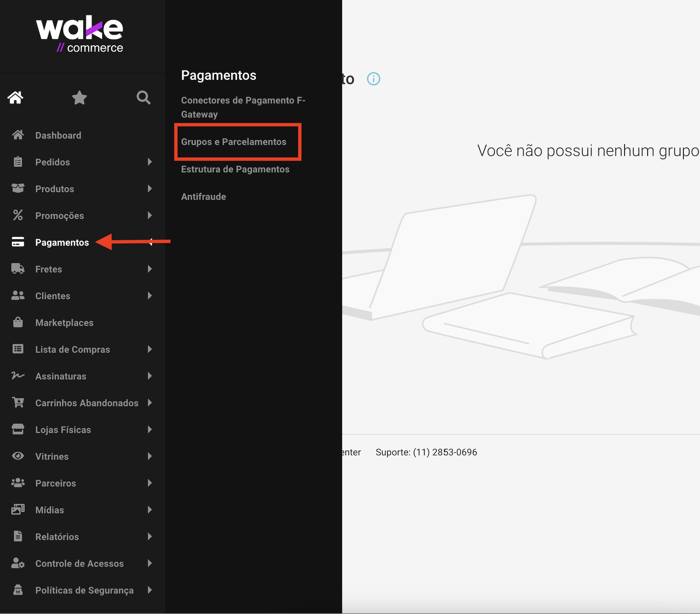Select Estrutura de Pagamentos submenu item
Image resolution: width=700 pixels, height=614 pixels.
pyautogui.click(x=235, y=169)
